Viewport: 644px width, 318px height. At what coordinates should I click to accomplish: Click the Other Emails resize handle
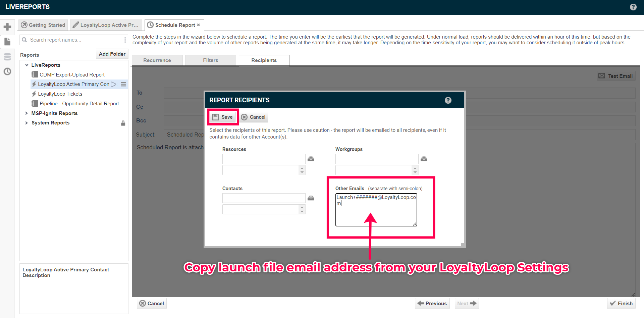415,224
